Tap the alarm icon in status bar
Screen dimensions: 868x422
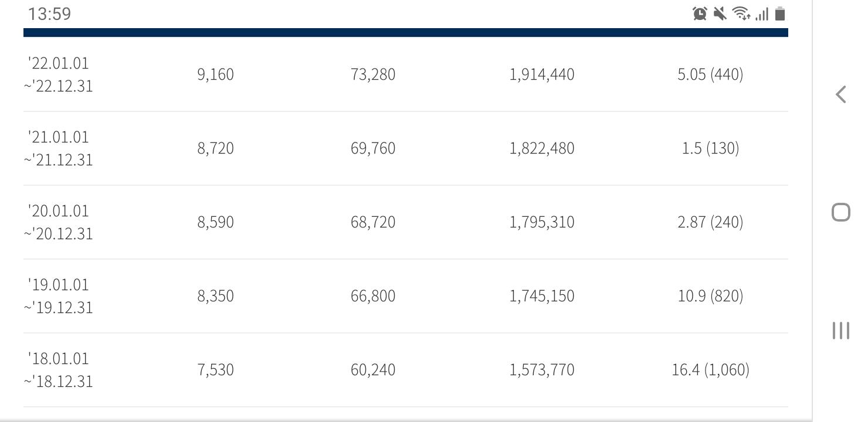700,14
